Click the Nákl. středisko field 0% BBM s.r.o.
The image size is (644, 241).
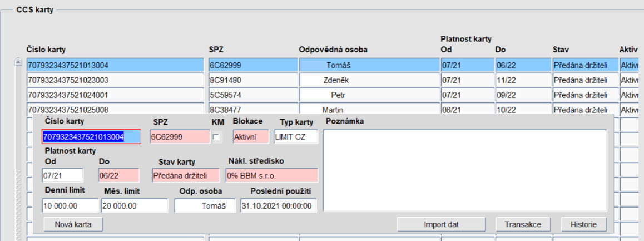coord(271,176)
